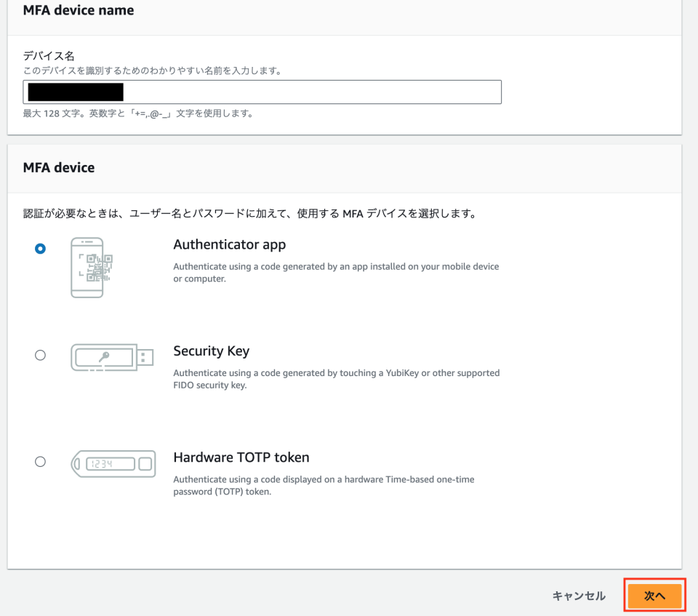This screenshot has height=616, width=698.
Task: Select the Security Key radio button
Action: pyautogui.click(x=40, y=355)
